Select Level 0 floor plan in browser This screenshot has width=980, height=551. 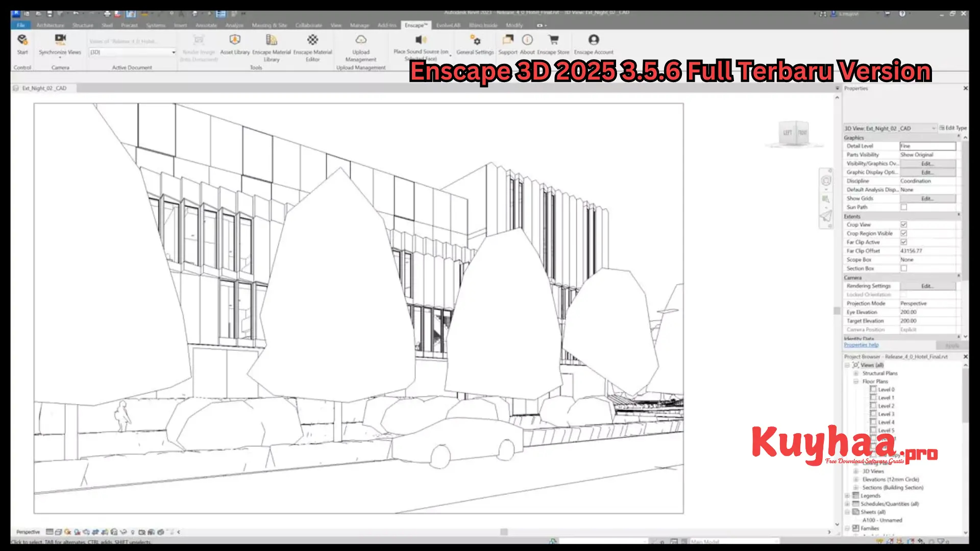[x=886, y=390]
